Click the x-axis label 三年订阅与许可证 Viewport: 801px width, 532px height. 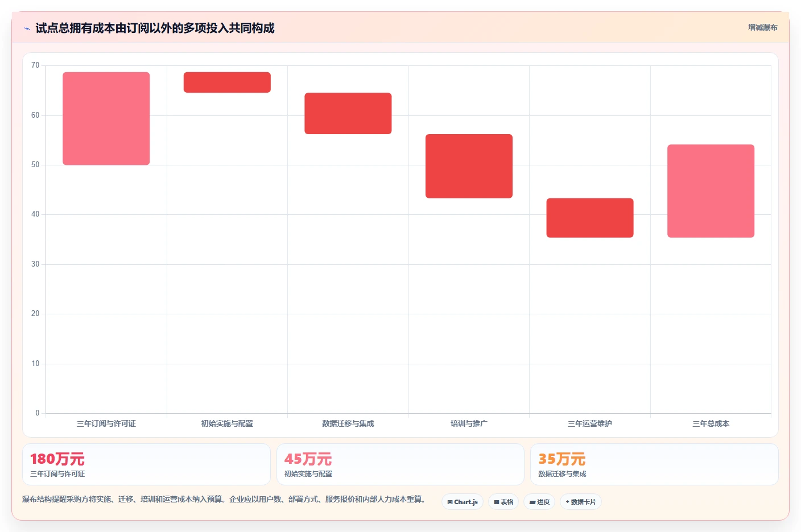coord(106,423)
